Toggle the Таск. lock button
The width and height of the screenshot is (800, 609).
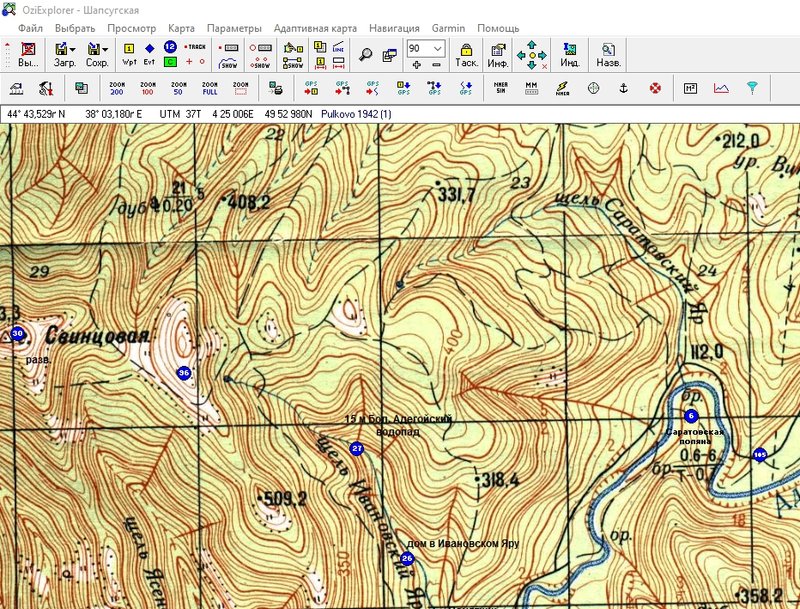tap(466, 55)
